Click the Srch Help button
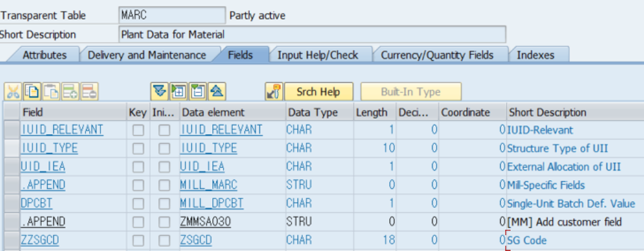644x251 pixels. (318, 91)
